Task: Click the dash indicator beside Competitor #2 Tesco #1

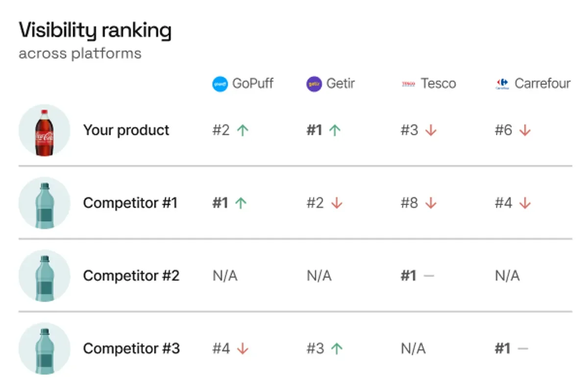Action: [x=429, y=276]
